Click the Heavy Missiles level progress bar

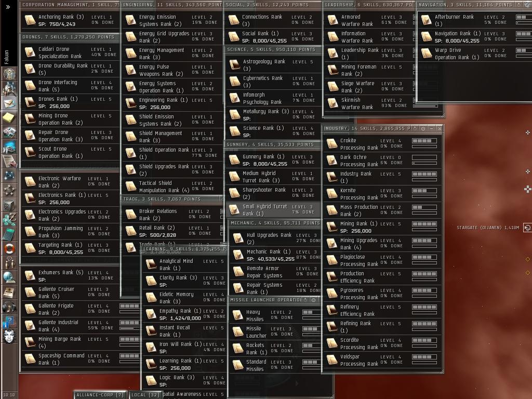pyautogui.click(x=311, y=312)
